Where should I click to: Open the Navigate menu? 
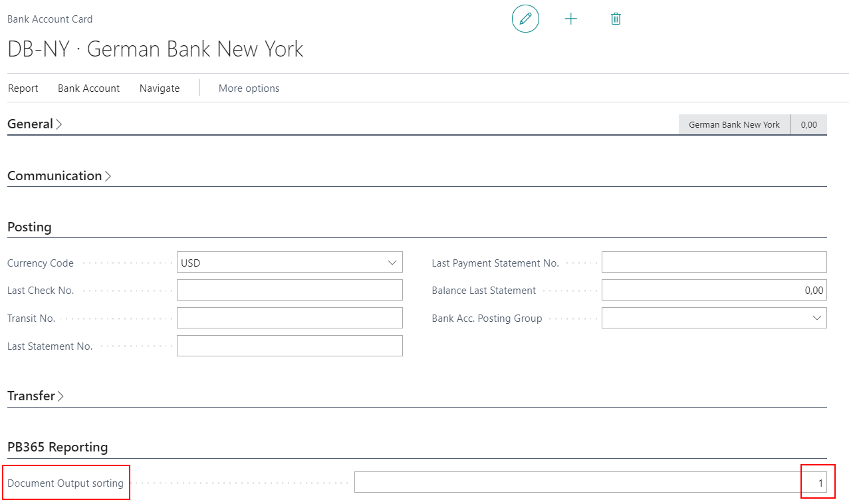coord(160,88)
